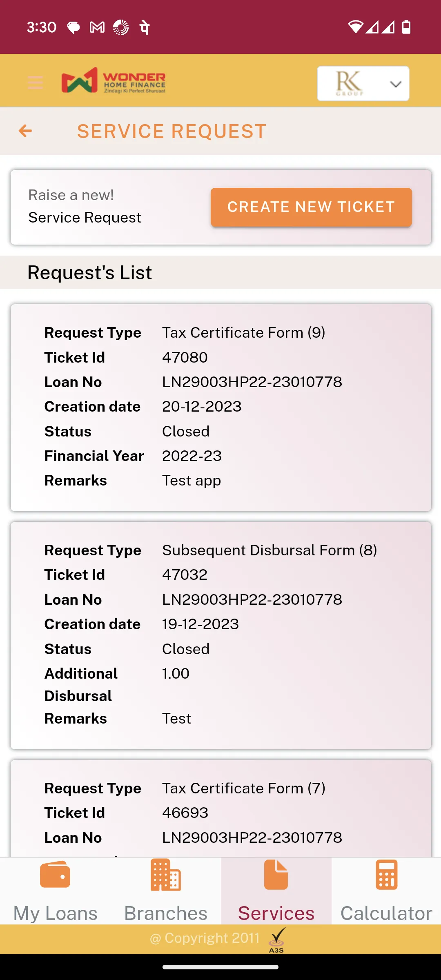Switch to the Branches tab
441x980 pixels.
coord(165,913)
